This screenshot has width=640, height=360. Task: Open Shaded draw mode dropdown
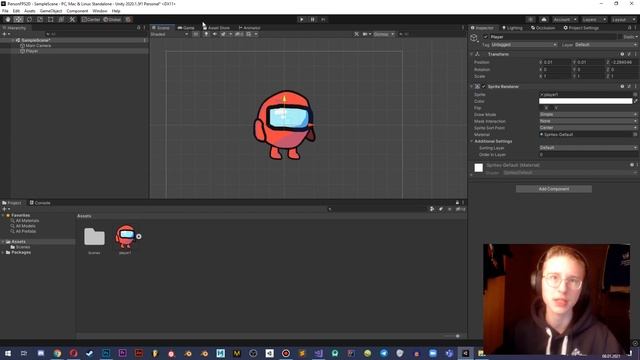[x=169, y=34]
